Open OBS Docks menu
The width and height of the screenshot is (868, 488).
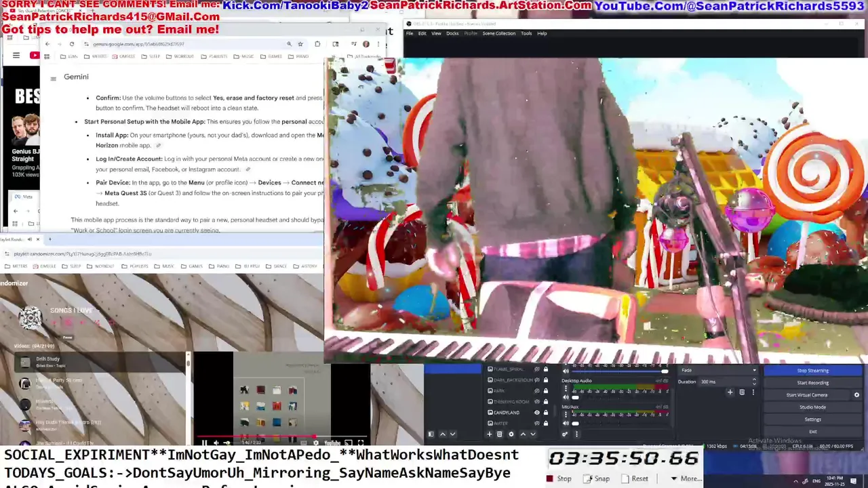point(452,33)
